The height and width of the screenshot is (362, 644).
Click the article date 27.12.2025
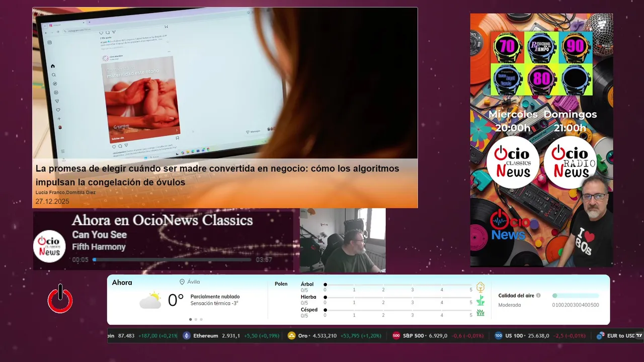[x=52, y=202]
